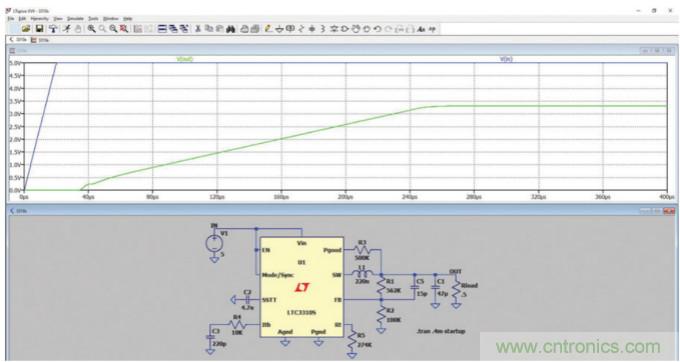The image size is (680, 362).
Task: Select the cut scissors tool
Action: tap(198, 29)
